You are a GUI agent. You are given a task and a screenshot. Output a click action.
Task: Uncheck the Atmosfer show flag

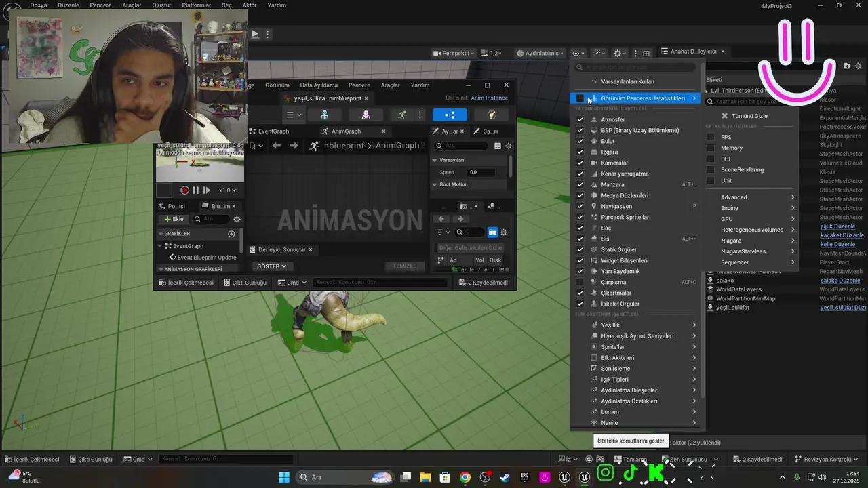point(580,119)
